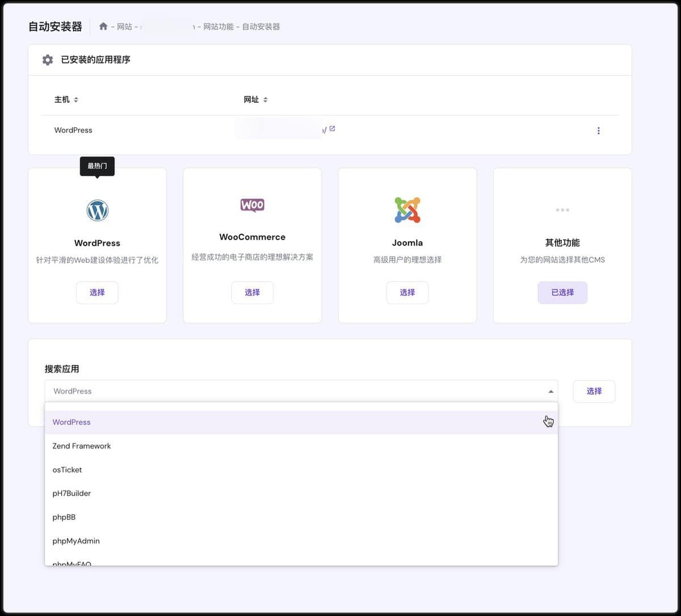Click 选择 button under WooCommerce card
Viewport: 681px width, 616px height.
pos(252,292)
